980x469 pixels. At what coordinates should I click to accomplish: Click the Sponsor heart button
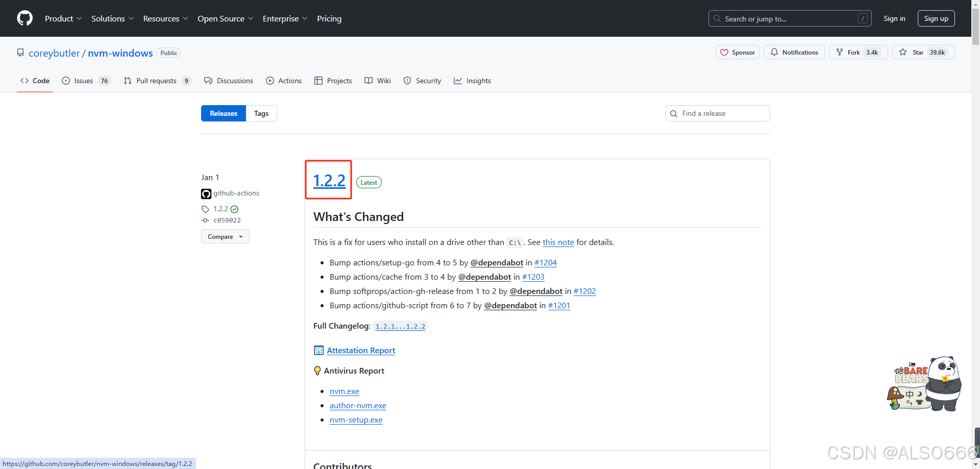coord(738,52)
